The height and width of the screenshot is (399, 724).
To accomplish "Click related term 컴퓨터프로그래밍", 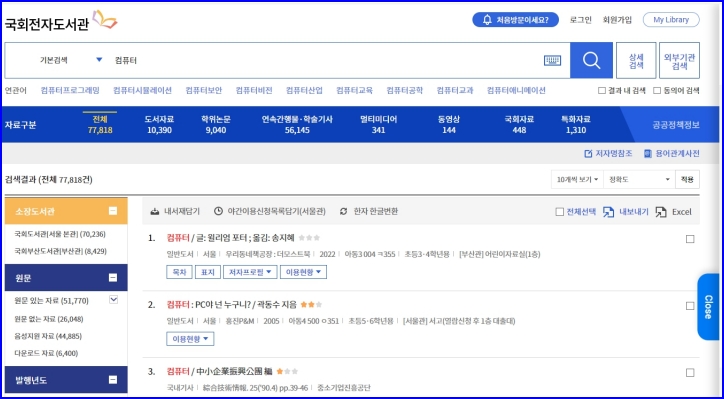I will [x=70, y=91].
